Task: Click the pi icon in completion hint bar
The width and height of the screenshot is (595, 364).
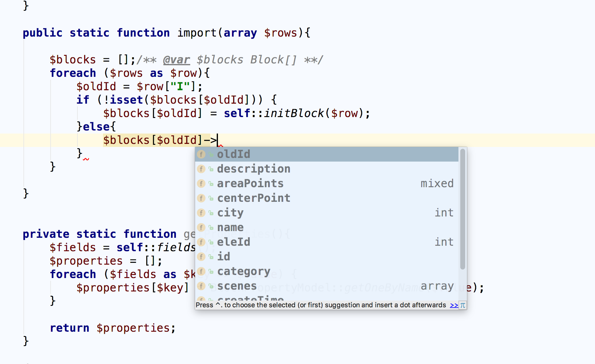Action: click(x=463, y=305)
